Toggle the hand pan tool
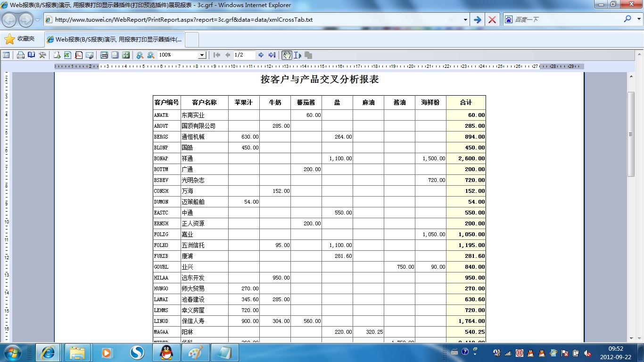Image resolution: width=644 pixels, height=362 pixels. pos(287,55)
